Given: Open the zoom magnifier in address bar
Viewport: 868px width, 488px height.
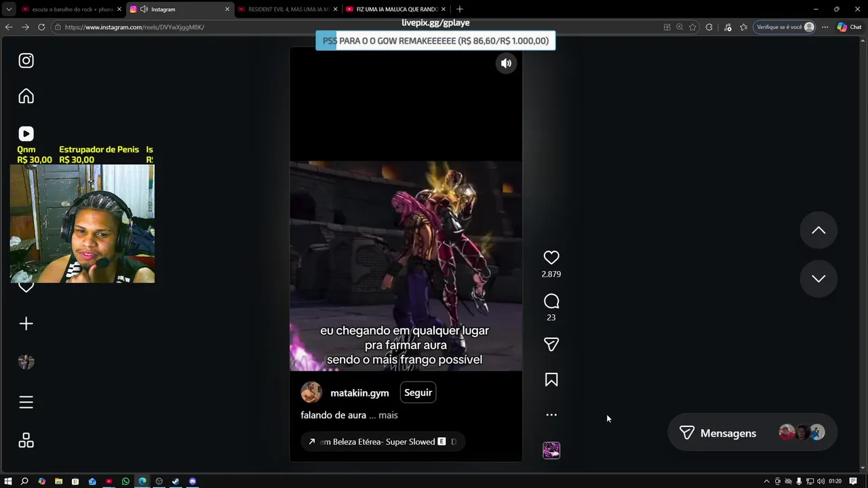Looking at the screenshot, I should click(679, 27).
